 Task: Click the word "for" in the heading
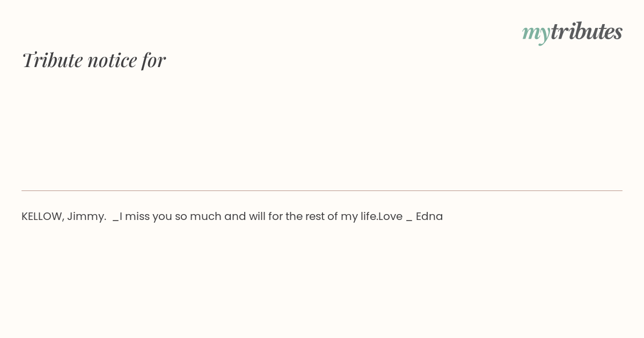click(153, 60)
